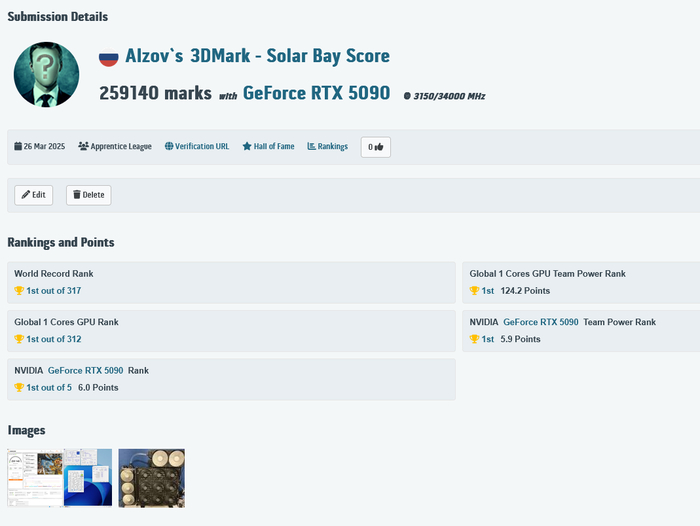Open the cooling rig photo thumbnail
This screenshot has height=526, width=700.
pos(151,478)
